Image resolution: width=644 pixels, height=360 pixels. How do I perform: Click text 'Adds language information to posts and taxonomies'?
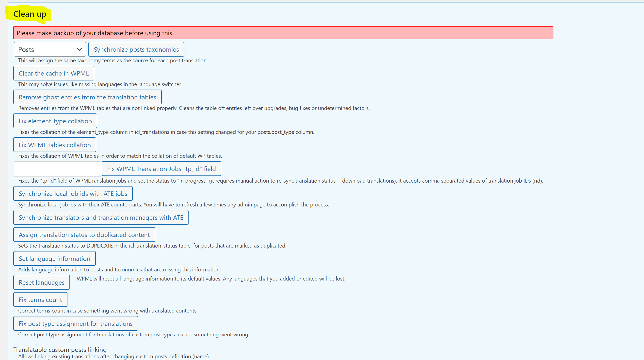119,269
